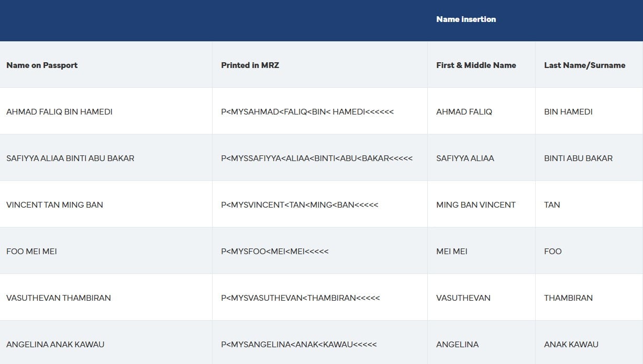The image size is (643, 364).
Task: Select the 'Name on Passport' column header
Action: [42, 65]
